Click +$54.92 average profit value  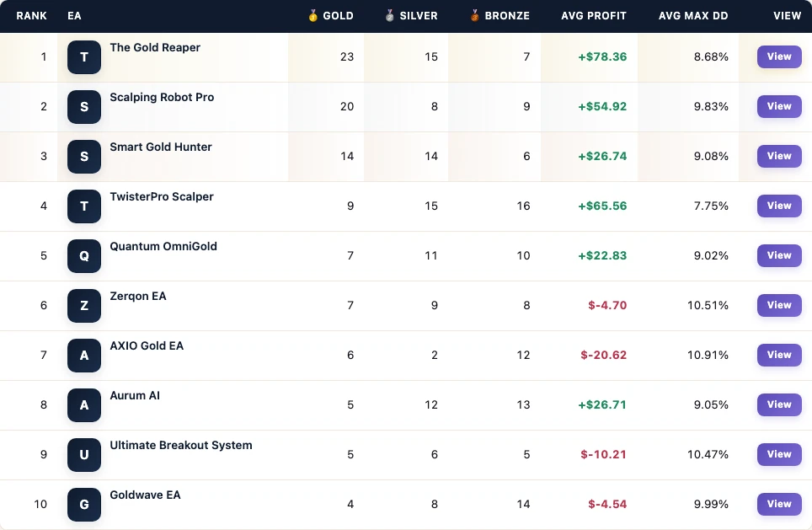602,106
